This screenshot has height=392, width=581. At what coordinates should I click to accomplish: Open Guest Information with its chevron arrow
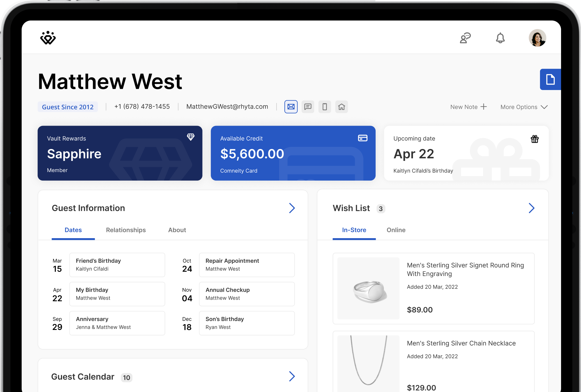292,208
